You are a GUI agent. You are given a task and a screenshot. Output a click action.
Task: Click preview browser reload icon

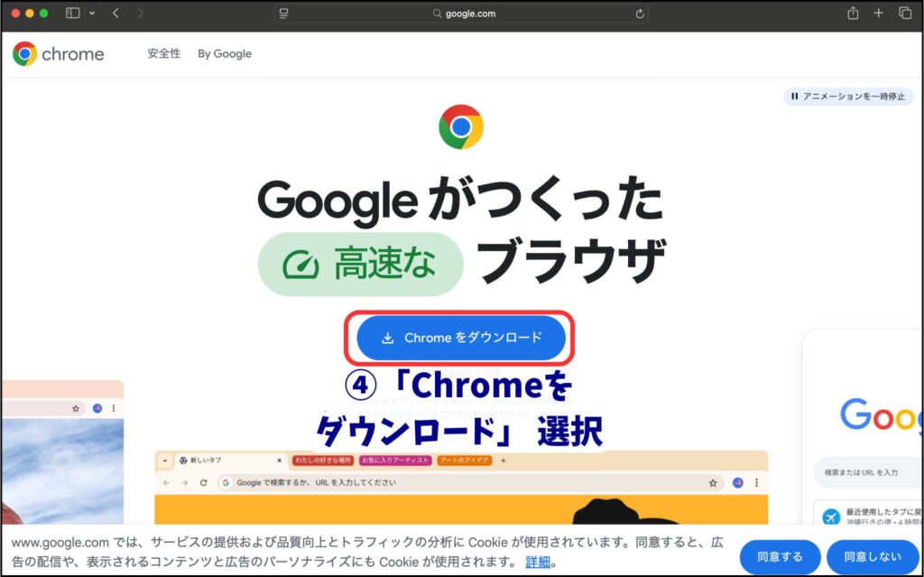click(203, 482)
